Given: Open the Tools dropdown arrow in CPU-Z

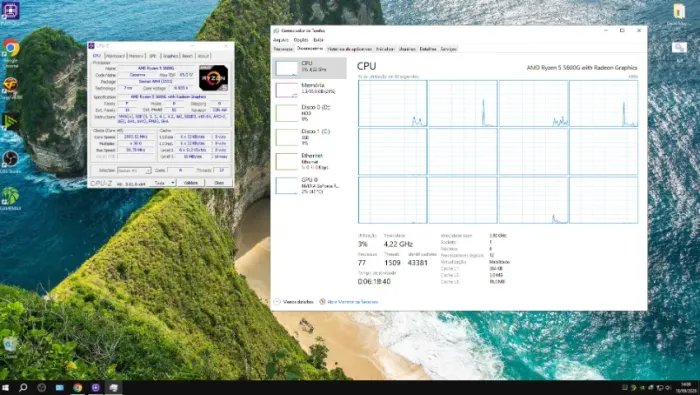Looking at the screenshot, I should pos(172,183).
